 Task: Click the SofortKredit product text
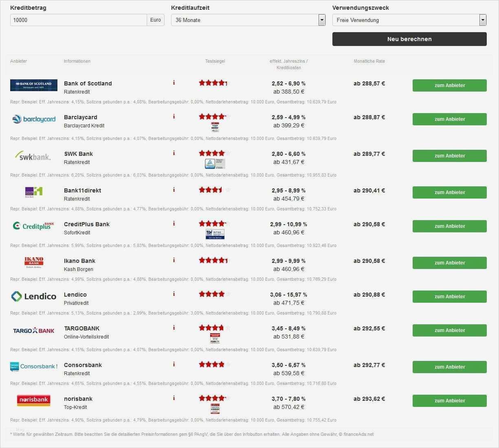click(x=77, y=233)
